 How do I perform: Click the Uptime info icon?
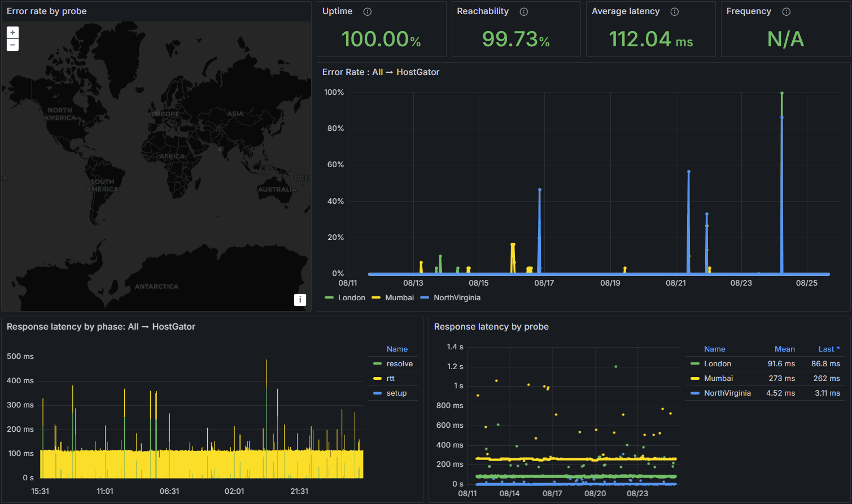point(368,12)
